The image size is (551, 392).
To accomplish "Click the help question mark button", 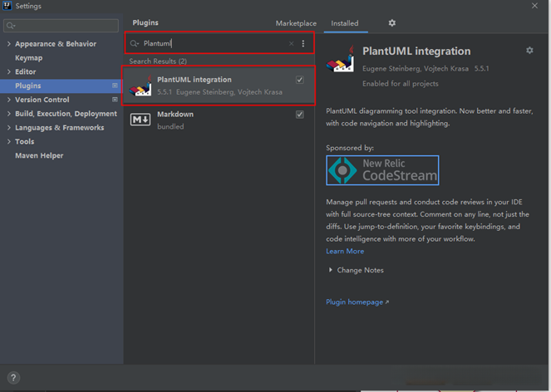I will pyautogui.click(x=13, y=378).
